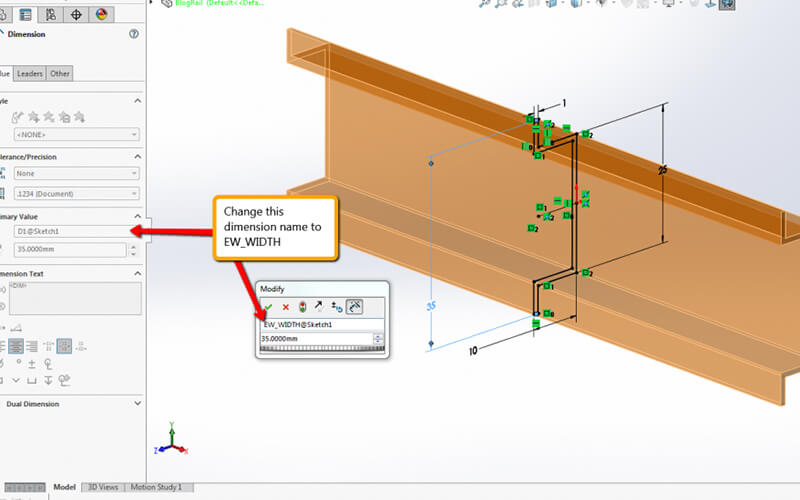This screenshot has height=500, width=800.
Task: Select bottom vertical justification icon
Action: [81, 346]
